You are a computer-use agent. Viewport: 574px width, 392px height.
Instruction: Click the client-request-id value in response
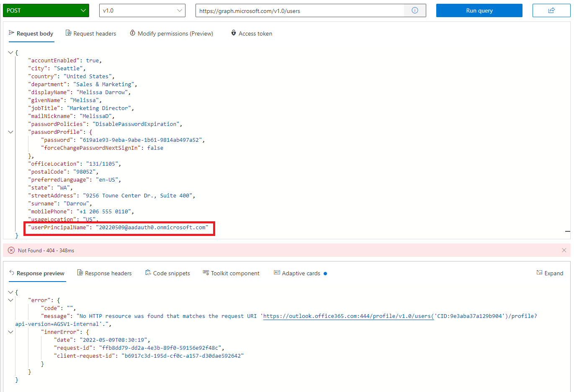(183, 356)
